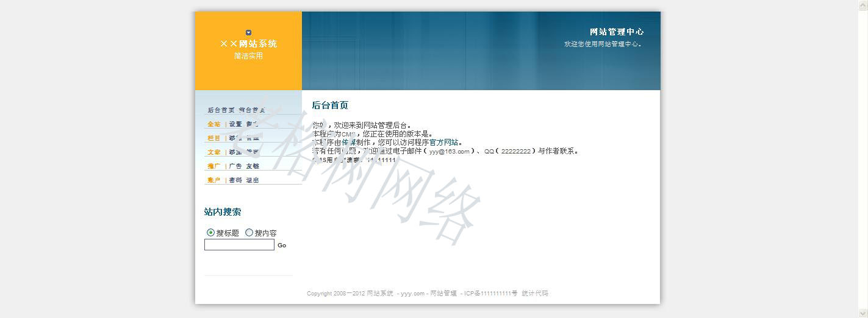The image size is (868, 318).
Task: Click 添加 in the 栏目 row
Action: [235, 138]
